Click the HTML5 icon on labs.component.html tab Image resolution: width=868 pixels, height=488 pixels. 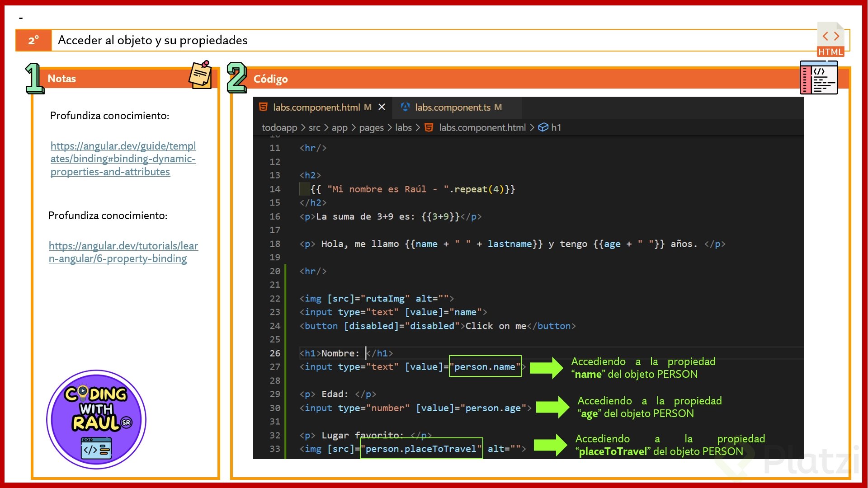click(x=263, y=107)
